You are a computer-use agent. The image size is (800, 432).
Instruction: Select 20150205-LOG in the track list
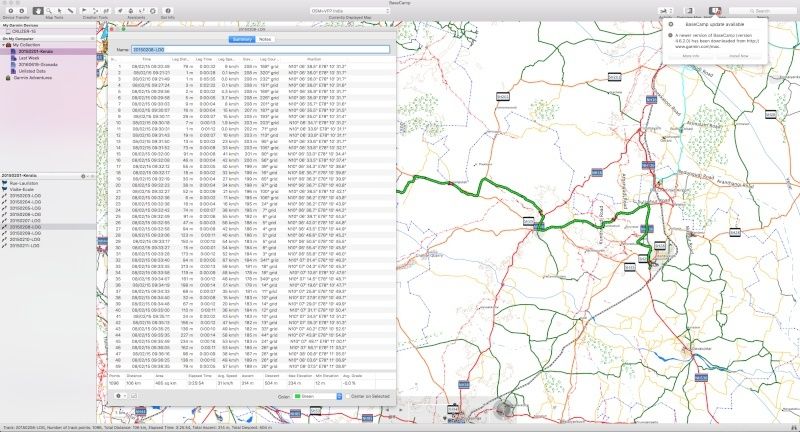(x=25, y=208)
